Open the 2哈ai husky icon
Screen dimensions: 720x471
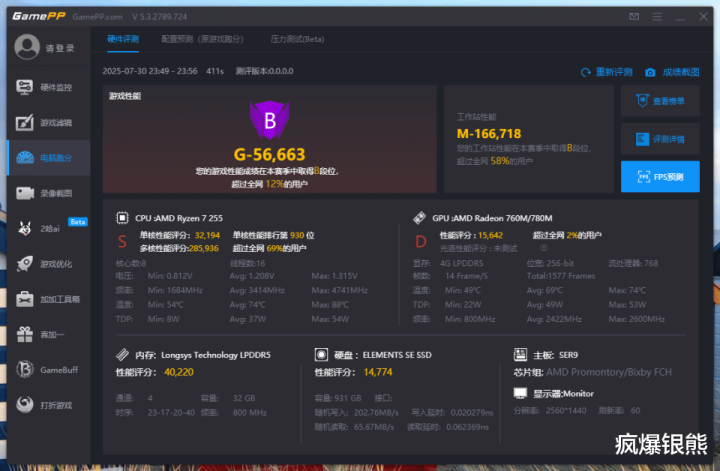(x=25, y=228)
